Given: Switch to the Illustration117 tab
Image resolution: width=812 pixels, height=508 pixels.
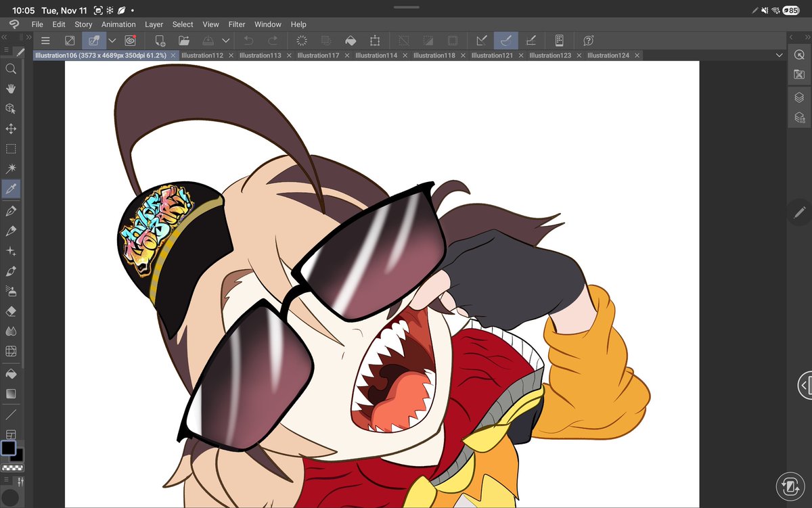Looking at the screenshot, I should (x=318, y=55).
